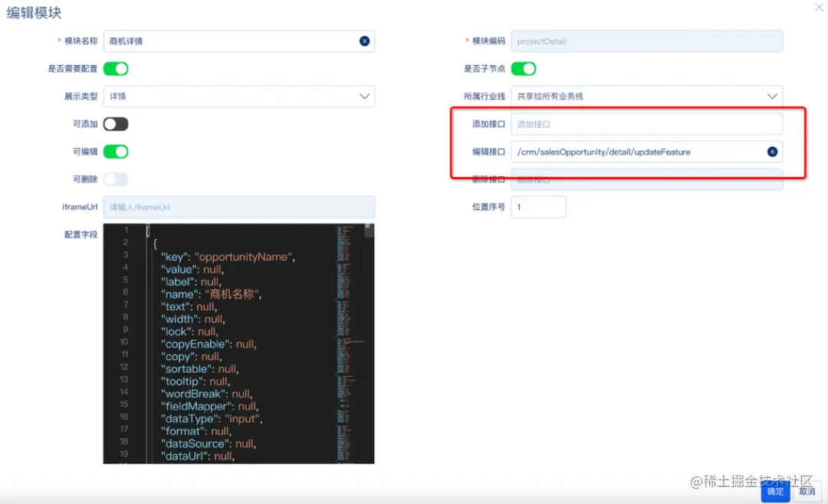Clear the 编辑接口 URL with the X icon
Viewport: 828px width, 504px height.
772,152
